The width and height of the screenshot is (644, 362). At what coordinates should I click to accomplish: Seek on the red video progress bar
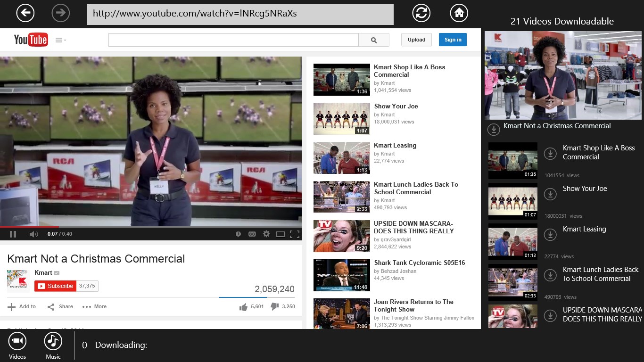coord(151,227)
